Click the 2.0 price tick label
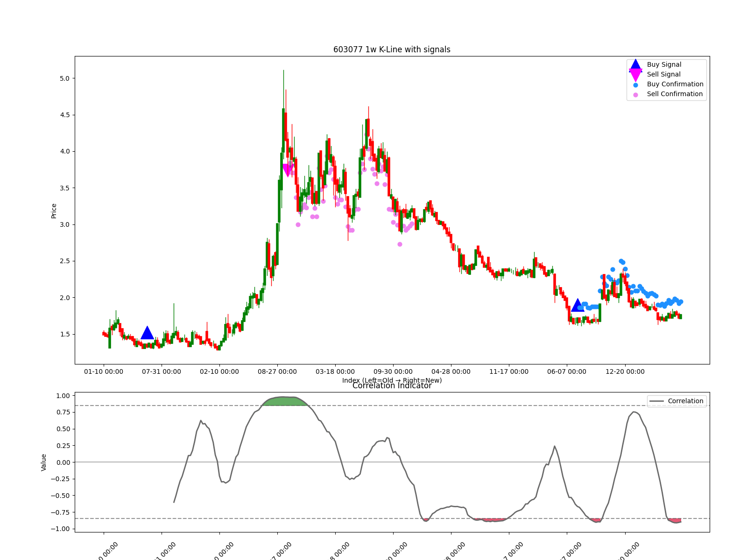Viewport: 747px width, 560px height. pyautogui.click(x=64, y=298)
